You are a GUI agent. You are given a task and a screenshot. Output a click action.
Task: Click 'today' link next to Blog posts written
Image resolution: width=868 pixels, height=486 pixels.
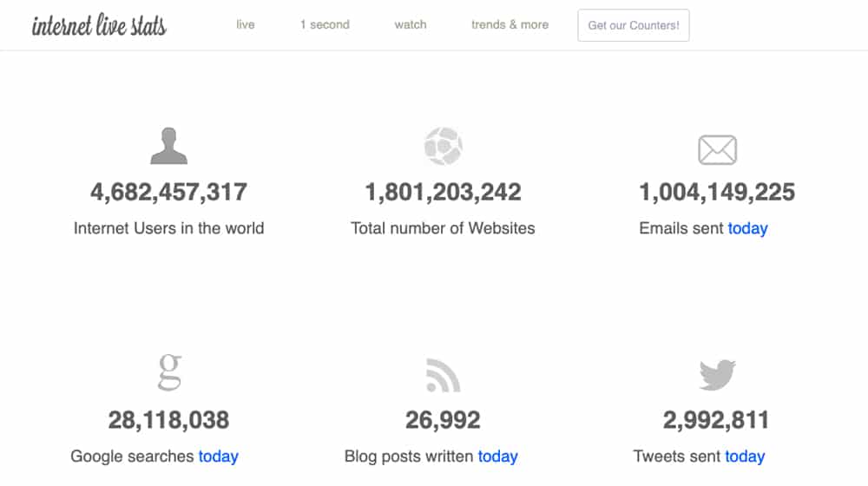coord(497,456)
